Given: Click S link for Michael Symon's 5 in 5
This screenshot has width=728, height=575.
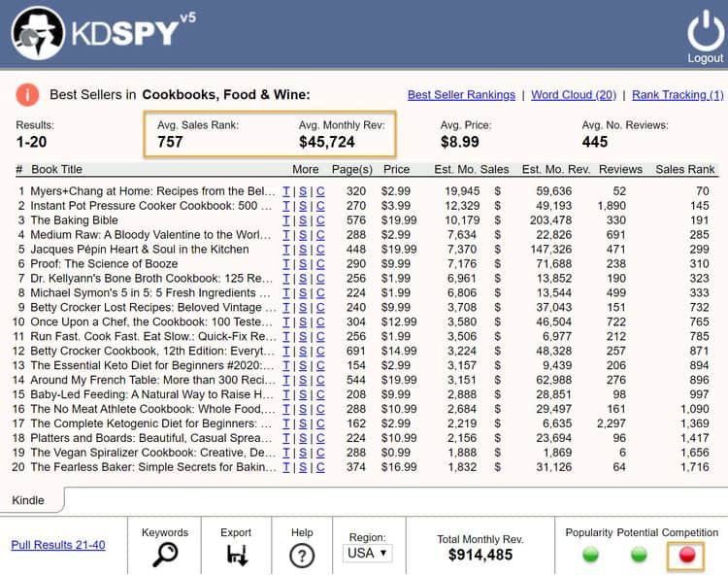Looking at the screenshot, I should (x=303, y=293).
